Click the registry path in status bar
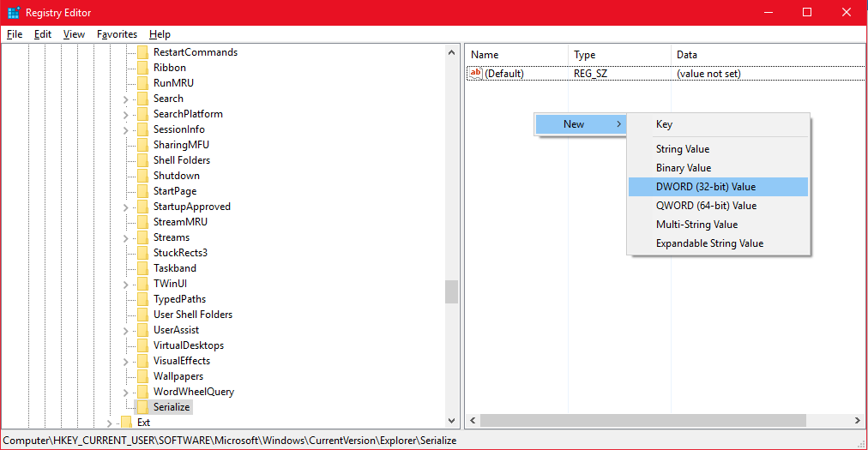Screen dimensions: 868x450 pyautogui.click(x=230, y=441)
